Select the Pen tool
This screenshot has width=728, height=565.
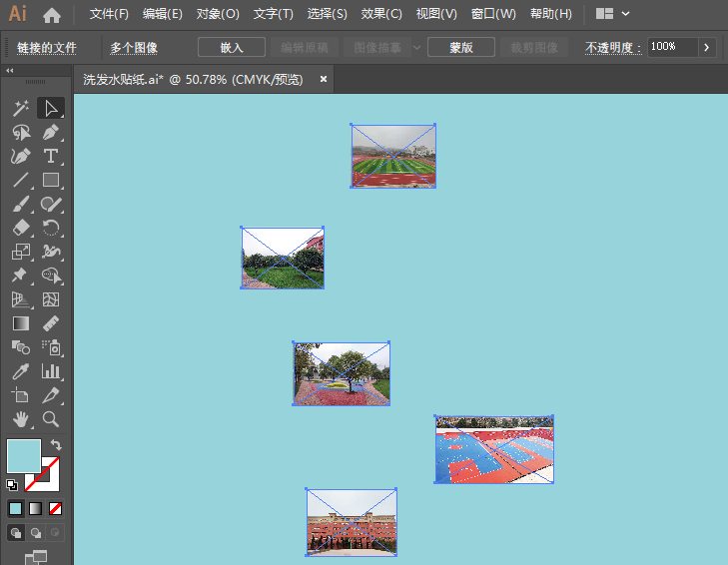coord(51,133)
